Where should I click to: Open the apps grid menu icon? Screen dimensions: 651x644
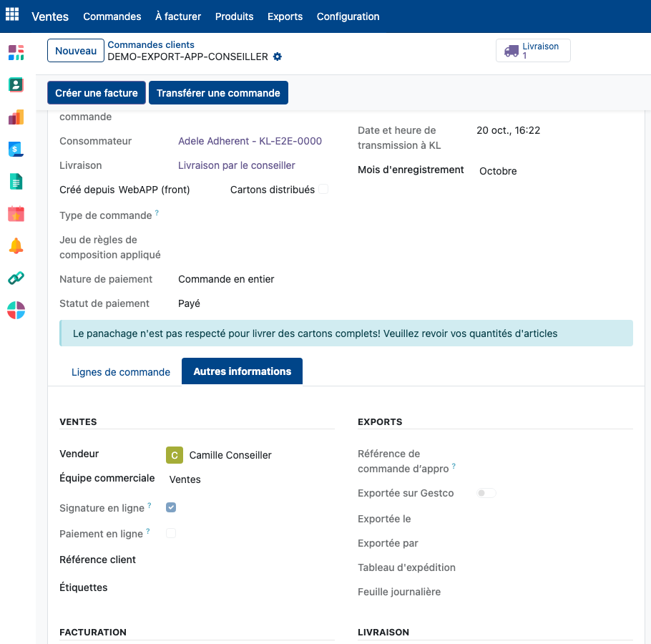click(12, 14)
